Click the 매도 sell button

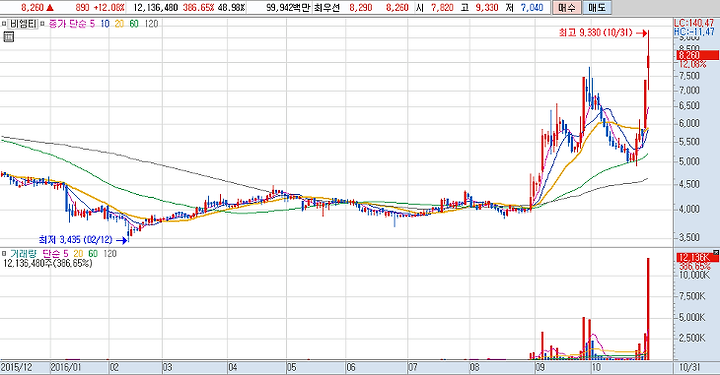click(597, 8)
